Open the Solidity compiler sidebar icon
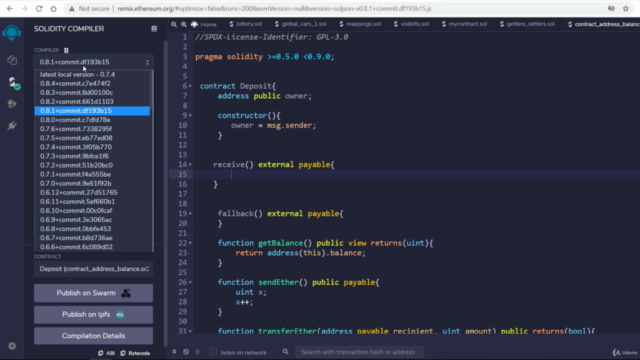 [x=13, y=82]
